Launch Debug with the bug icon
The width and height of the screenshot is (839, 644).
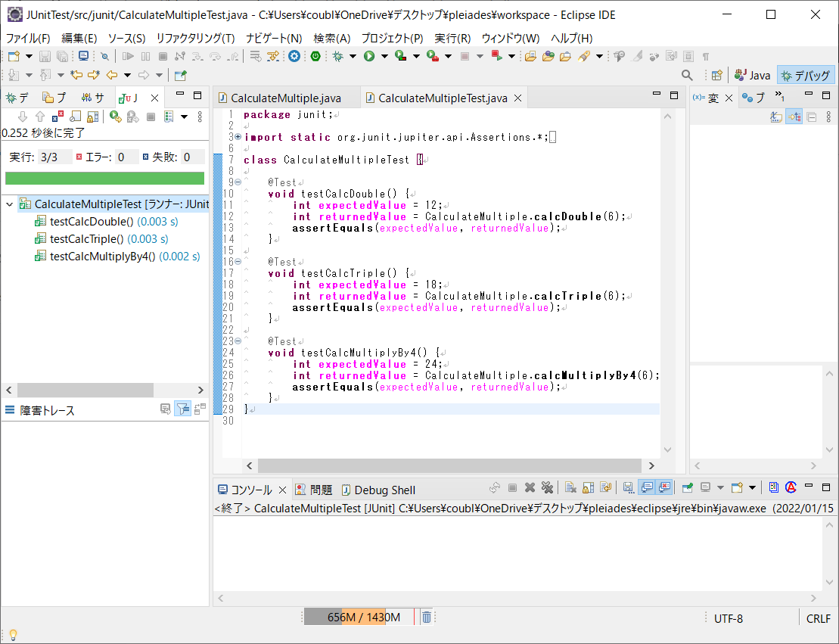click(x=337, y=56)
